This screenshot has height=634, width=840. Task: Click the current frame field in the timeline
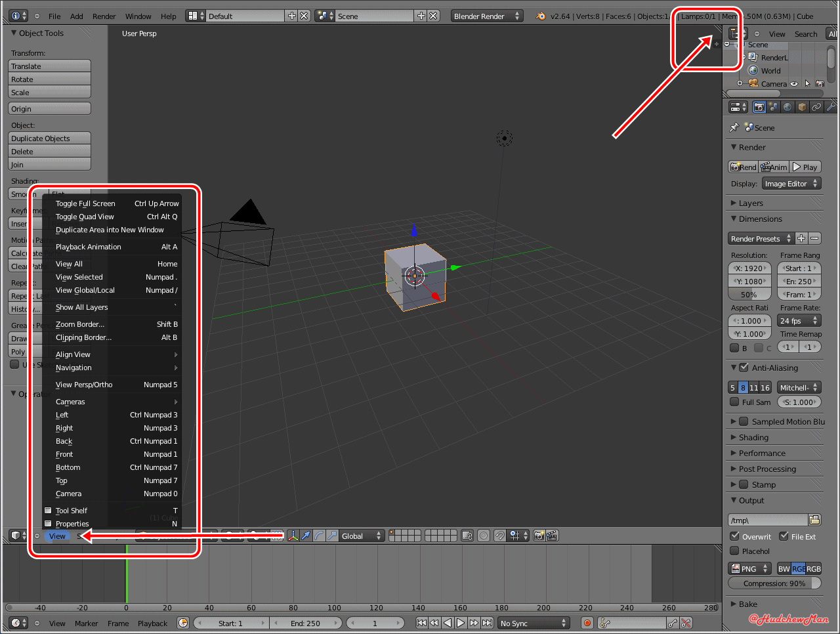click(375, 623)
